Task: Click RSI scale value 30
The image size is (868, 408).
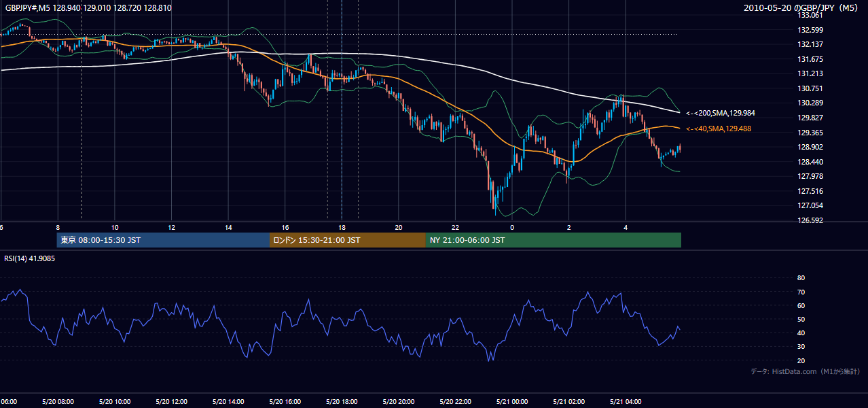Action: point(801,347)
